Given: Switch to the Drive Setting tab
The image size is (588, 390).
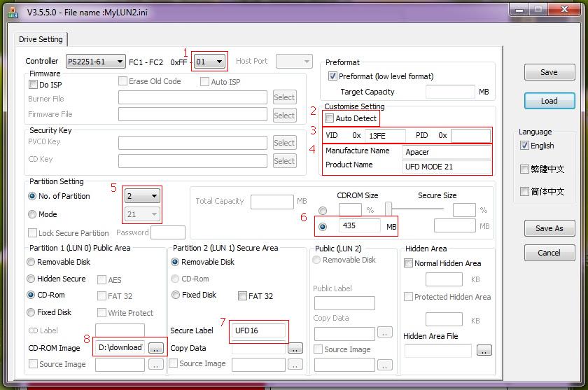Looking at the screenshot, I should click(41, 39).
